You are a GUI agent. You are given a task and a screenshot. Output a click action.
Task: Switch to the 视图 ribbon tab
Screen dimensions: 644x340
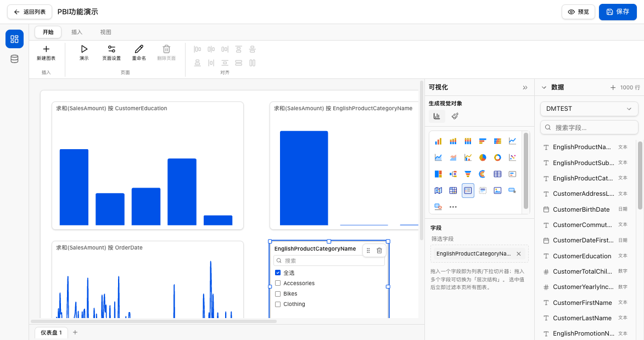point(105,32)
